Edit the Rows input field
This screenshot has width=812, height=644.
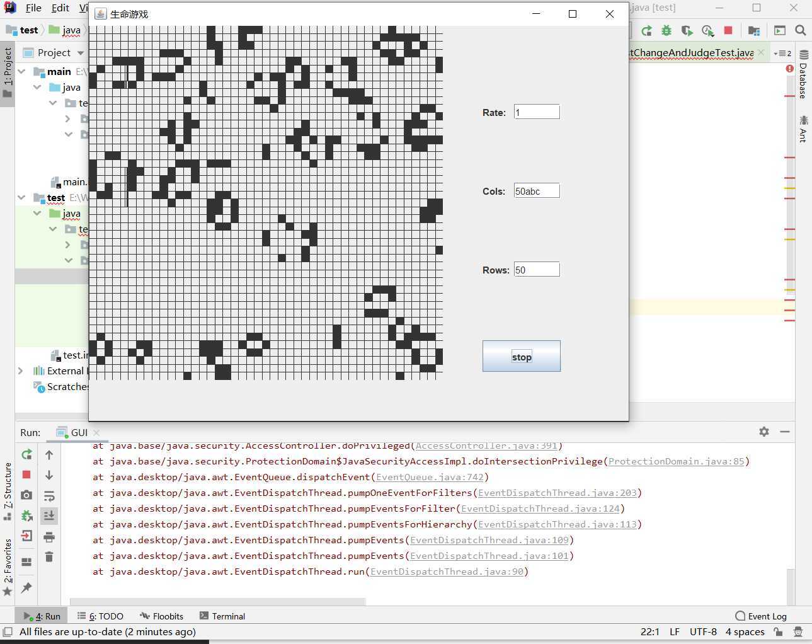pos(537,270)
